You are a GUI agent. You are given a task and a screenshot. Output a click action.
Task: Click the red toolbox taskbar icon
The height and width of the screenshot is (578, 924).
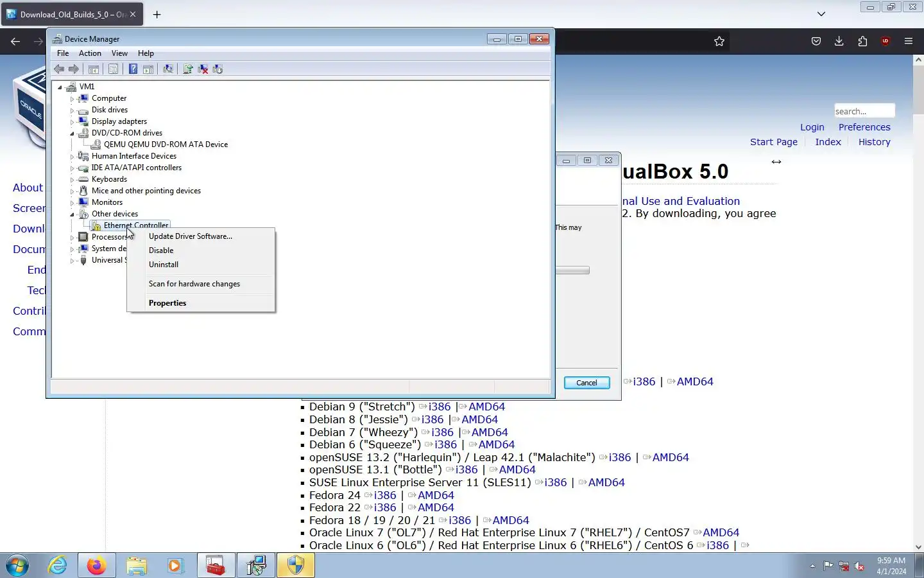tap(216, 566)
